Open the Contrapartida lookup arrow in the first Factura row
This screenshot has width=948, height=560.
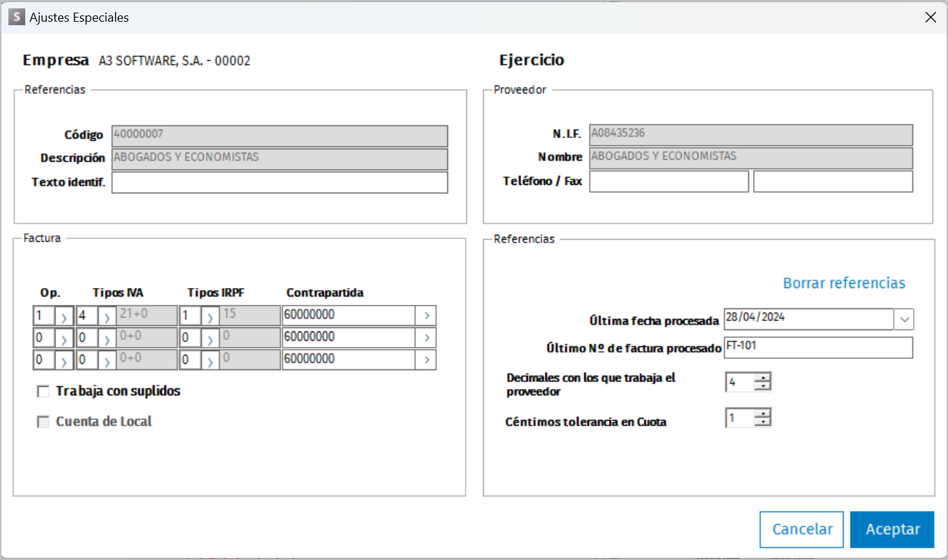pyautogui.click(x=426, y=316)
